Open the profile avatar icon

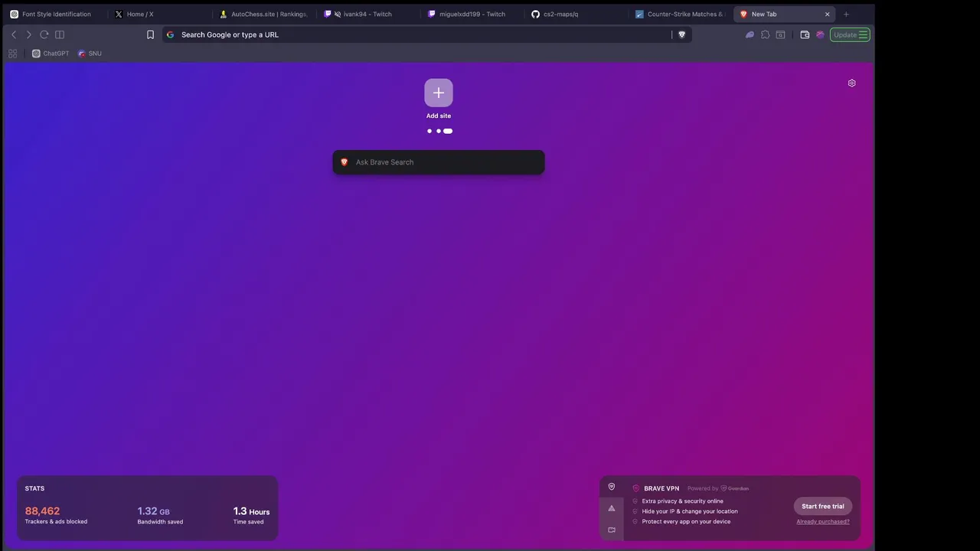coord(820,34)
